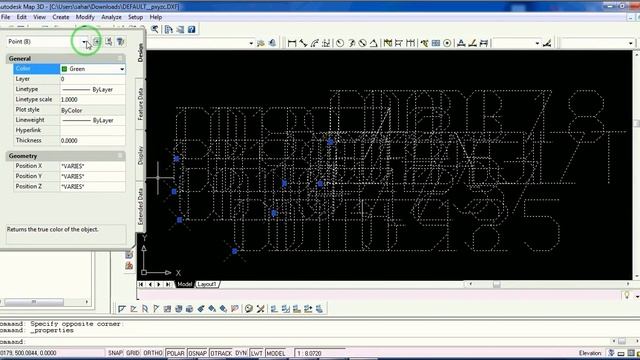Click the green color swatch beside Green
Screen dimensions: 640x360
click(64, 69)
